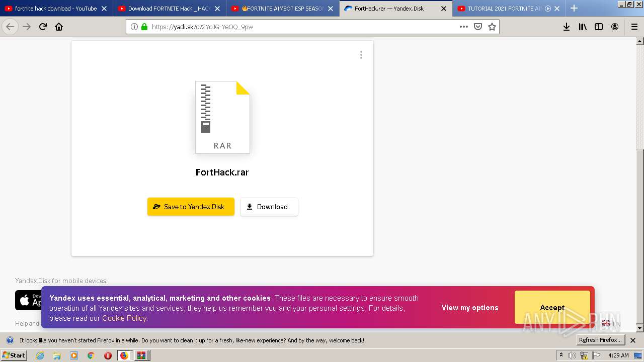
Task: Open Action Center flag icon
Action: coord(596,355)
